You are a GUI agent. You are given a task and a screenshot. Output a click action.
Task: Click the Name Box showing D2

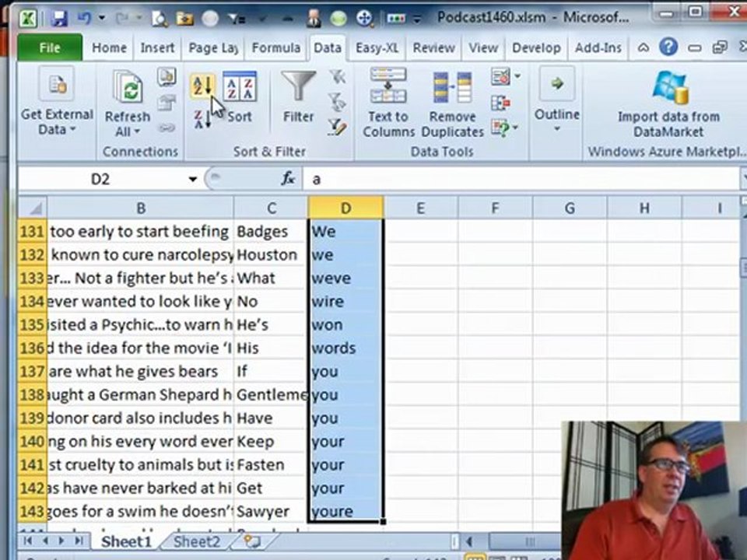coord(100,179)
